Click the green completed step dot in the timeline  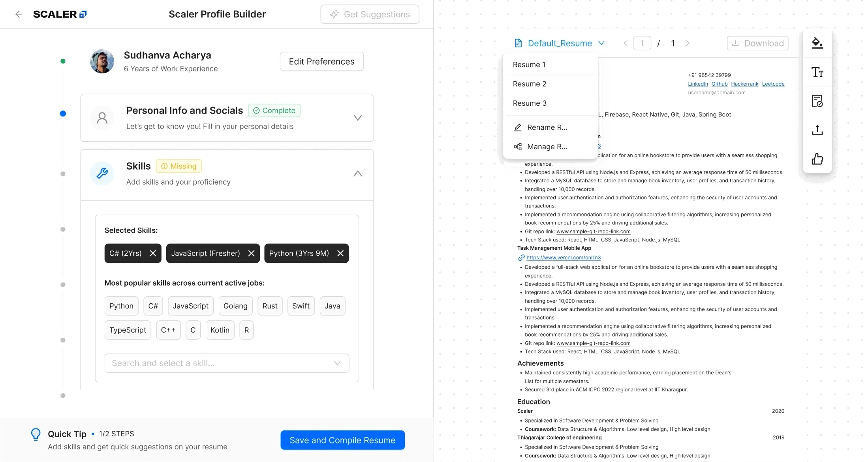(63, 61)
